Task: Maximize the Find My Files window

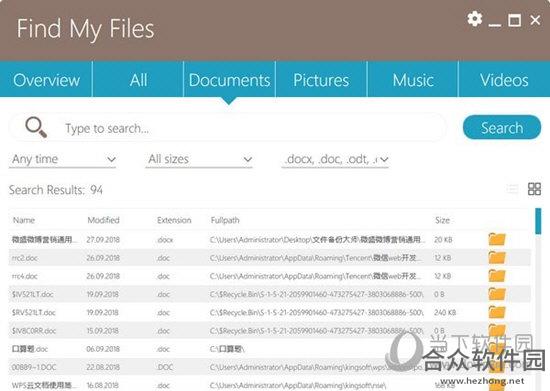Action: (515, 20)
